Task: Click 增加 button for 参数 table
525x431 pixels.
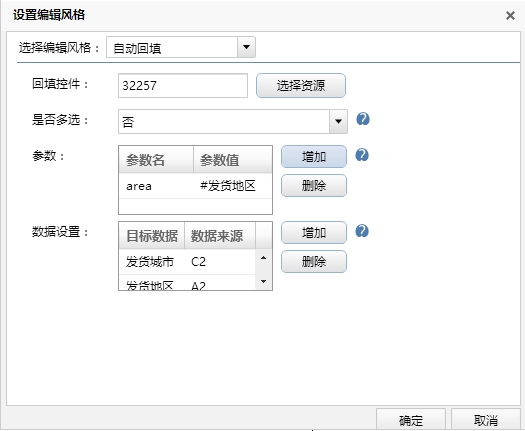Action: (x=314, y=156)
